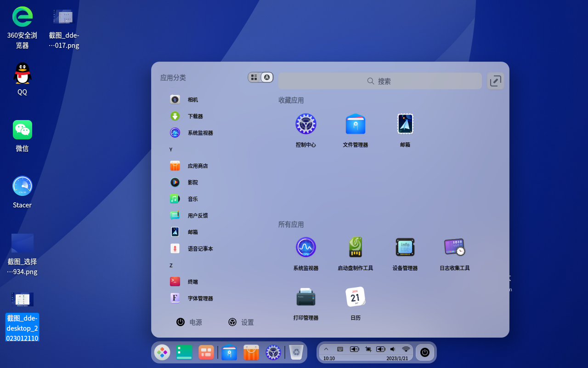Open the Terminal (终端) from the app list
588x368 pixels.
[193, 281]
